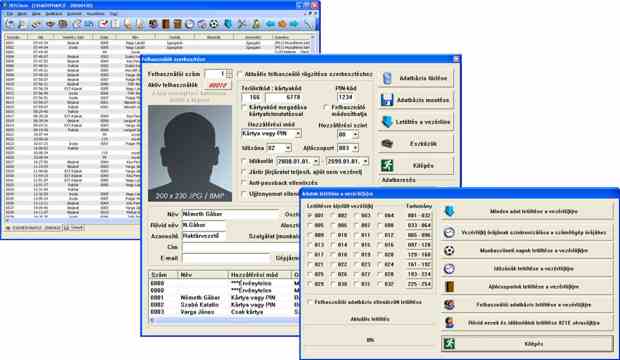Screen dimensions: 620x360
Task: Click user icon on Felhasználói adatbázis letöltése
Action: (x=449, y=305)
